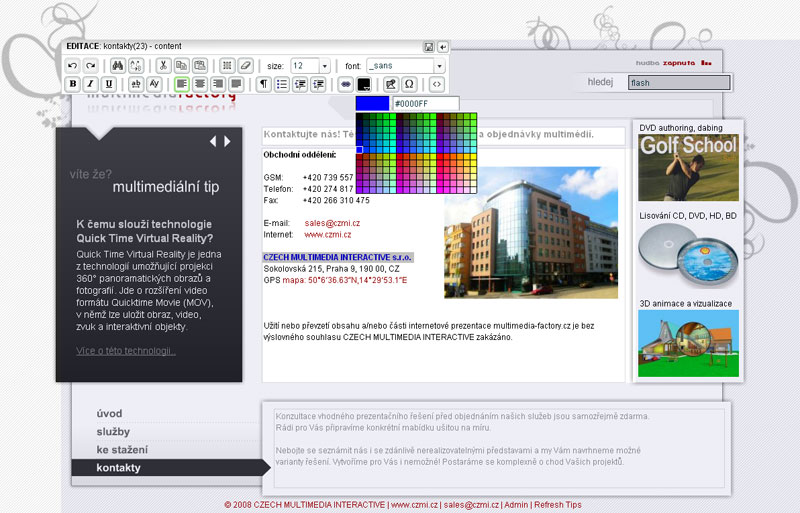This screenshot has height=513, width=800.
Task: Open the CD/DVD pressing discs thumbnail
Action: [688, 256]
